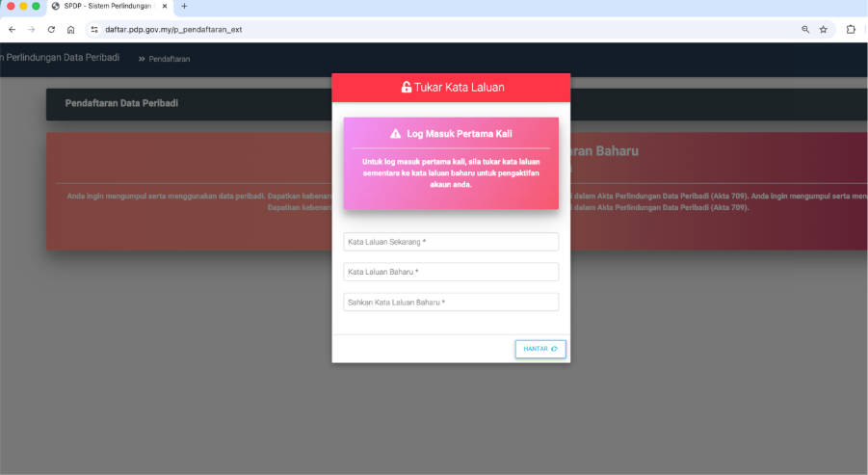
Task: Close the SPDP browser tab
Action: click(x=165, y=6)
